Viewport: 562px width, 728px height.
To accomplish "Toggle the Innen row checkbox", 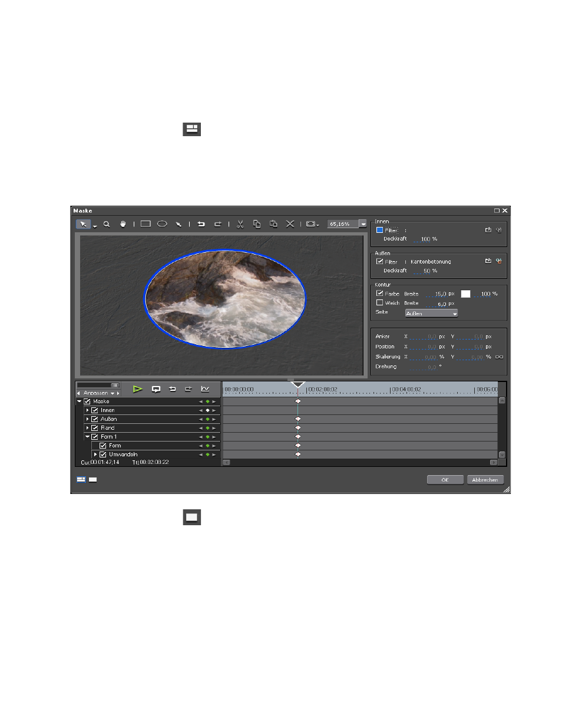I will click(x=95, y=410).
